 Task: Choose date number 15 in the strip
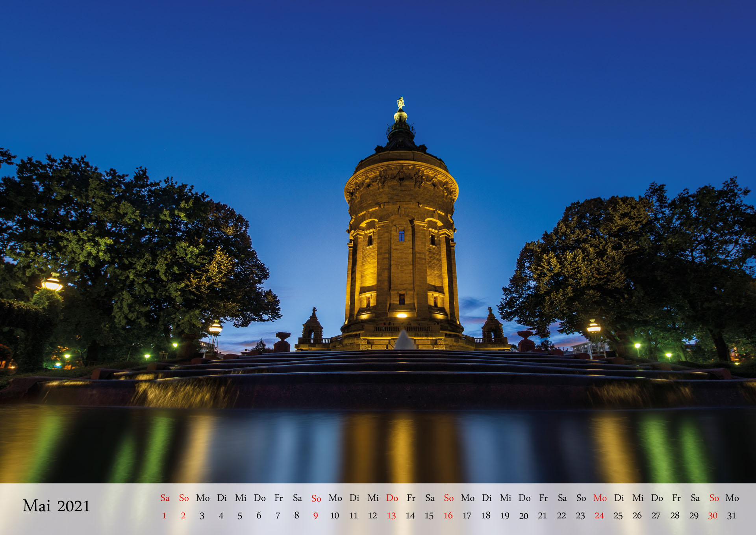point(429,516)
